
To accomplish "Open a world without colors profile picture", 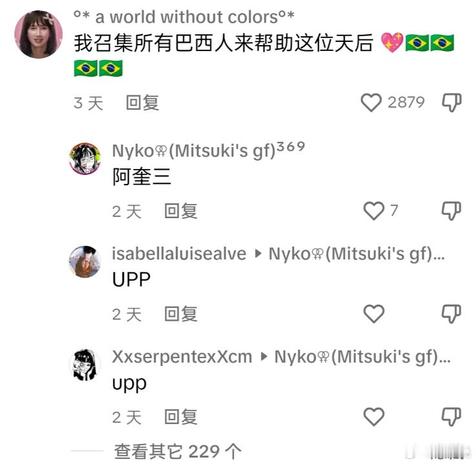I will (x=39, y=34).
